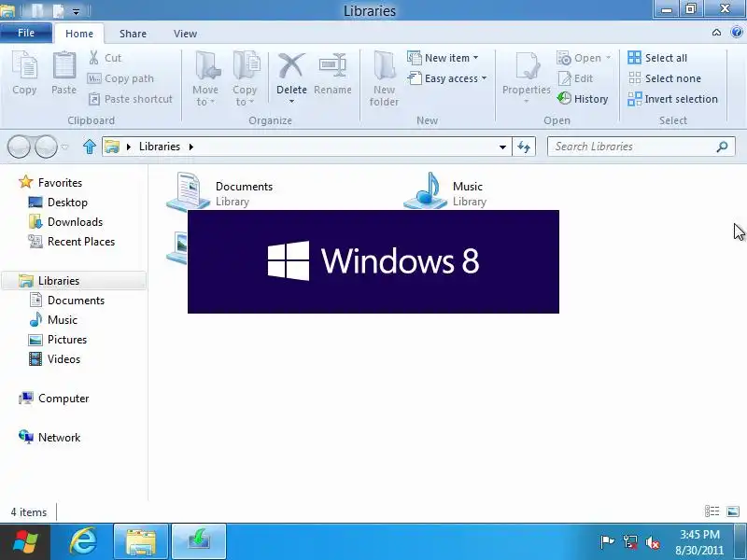
Task: Select Music in the navigation pane
Action: coord(53,320)
